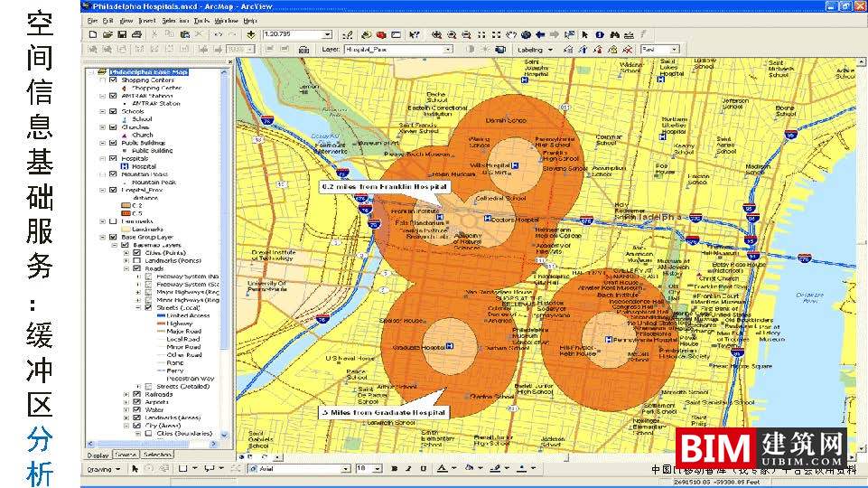Open the Insert menu
Viewport: 868px width, 488px height.
[x=148, y=19]
